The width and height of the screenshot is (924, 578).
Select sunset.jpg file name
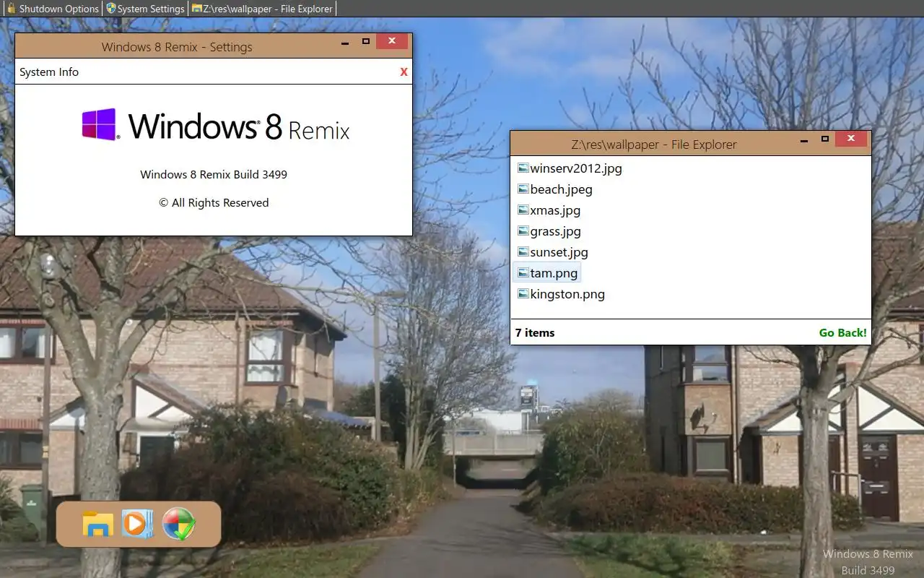(559, 252)
